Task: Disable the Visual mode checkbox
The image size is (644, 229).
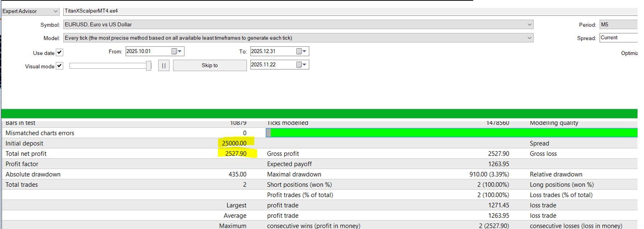Action: pyautogui.click(x=60, y=66)
